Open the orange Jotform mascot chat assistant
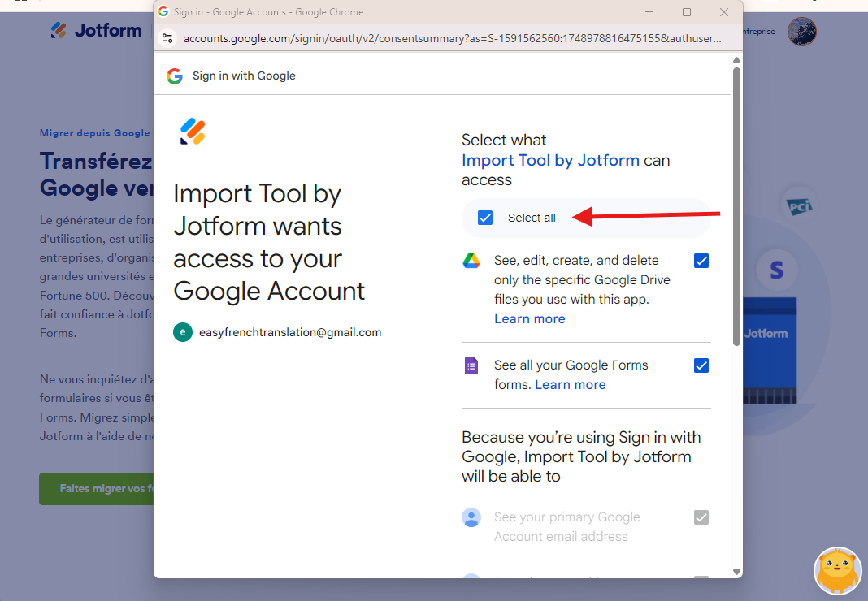The height and width of the screenshot is (601, 868). tap(838, 571)
